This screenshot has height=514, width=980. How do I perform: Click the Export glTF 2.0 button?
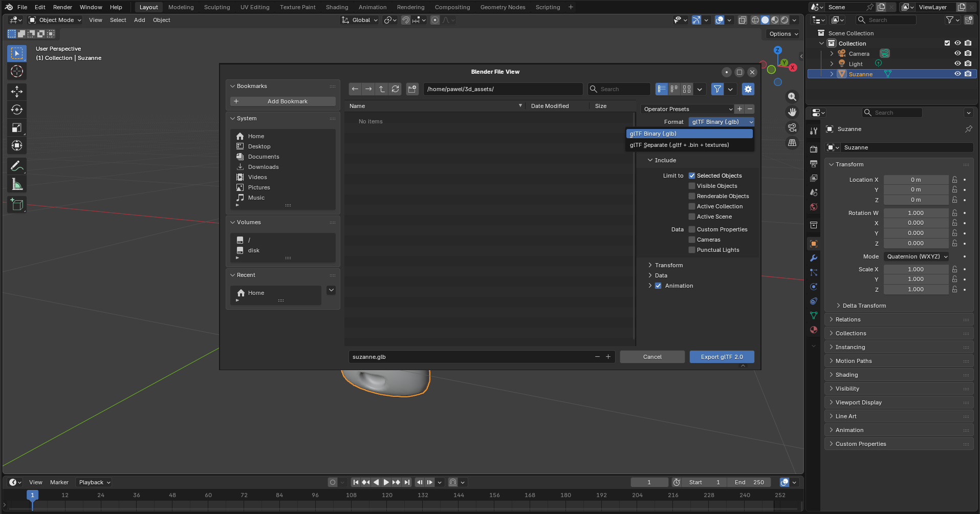tap(722, 357)
